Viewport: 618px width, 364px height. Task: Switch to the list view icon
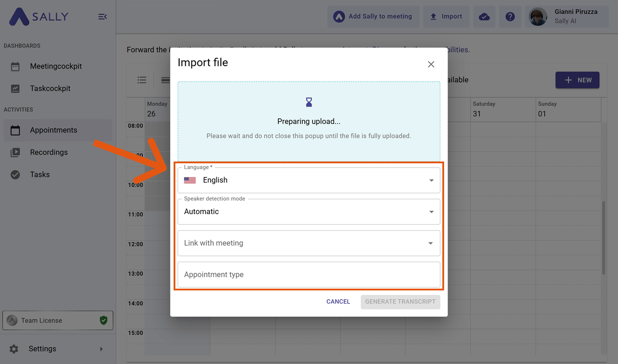click(x=142, y=80)
